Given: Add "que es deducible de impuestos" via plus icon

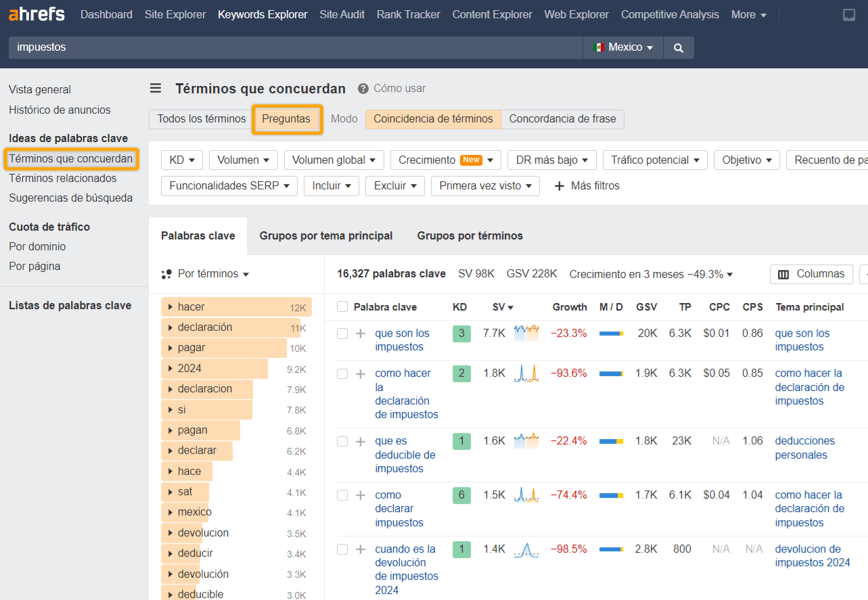Looking at the screenshot, I should 360,441.
